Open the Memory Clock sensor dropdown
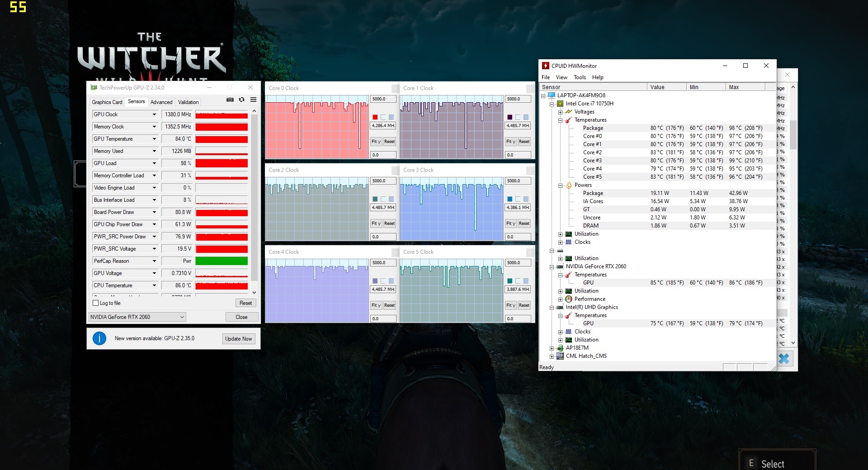Screen dimensions: 868x470 pos(154,127)
